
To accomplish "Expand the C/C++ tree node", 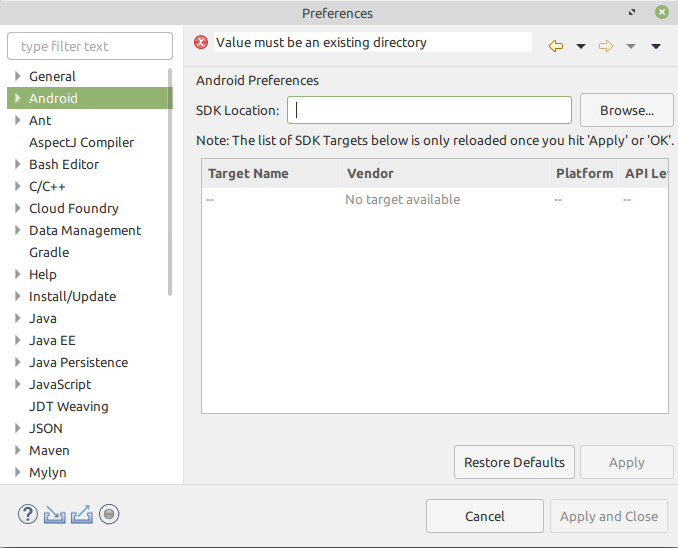I will pyautogui.click(x=17, y=186).
